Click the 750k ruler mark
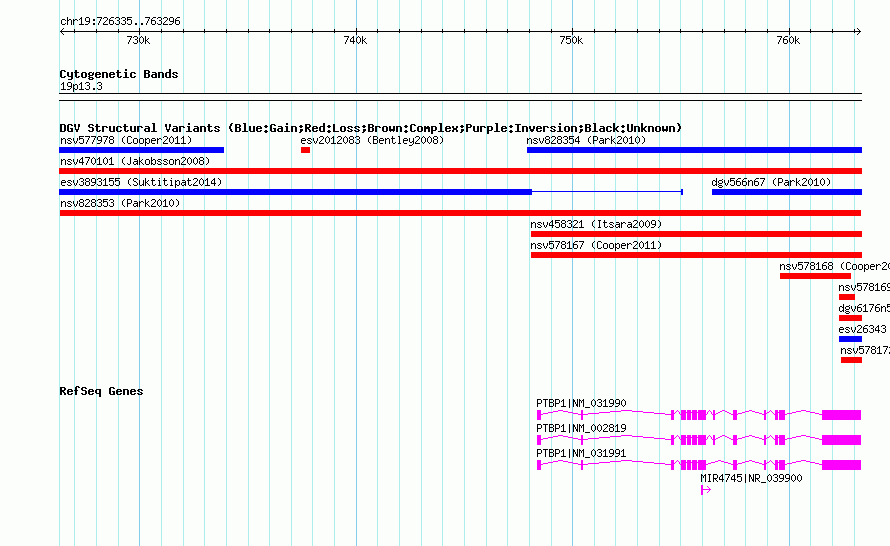The height and width of the screenshot is (546, 890). (x=571, y=40)
